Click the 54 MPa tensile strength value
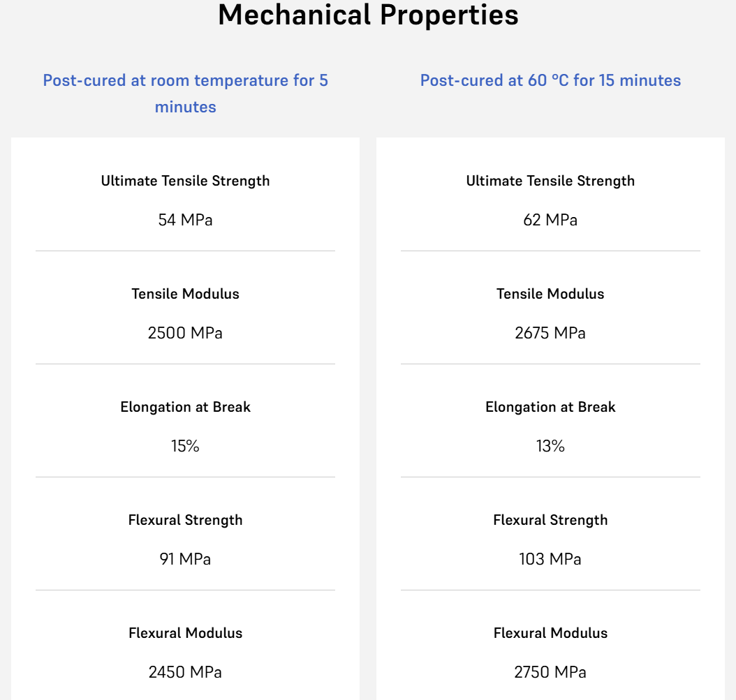 tap(185, 220)
